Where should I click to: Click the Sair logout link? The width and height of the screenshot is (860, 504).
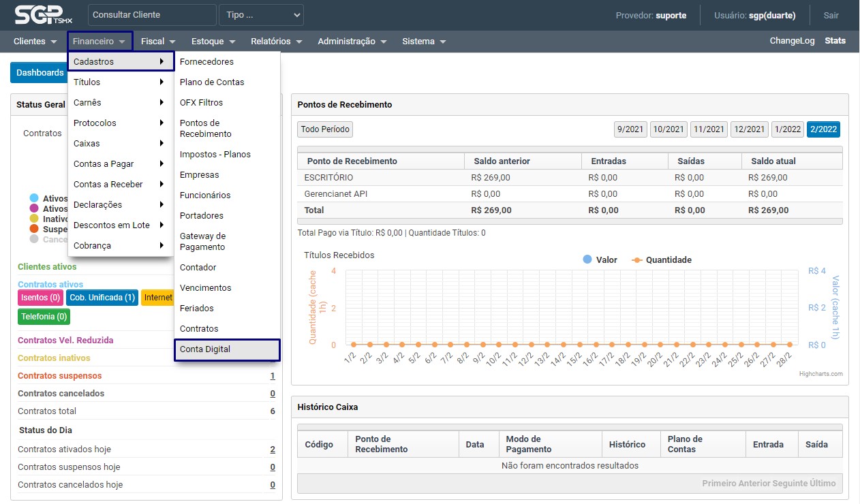831,15
